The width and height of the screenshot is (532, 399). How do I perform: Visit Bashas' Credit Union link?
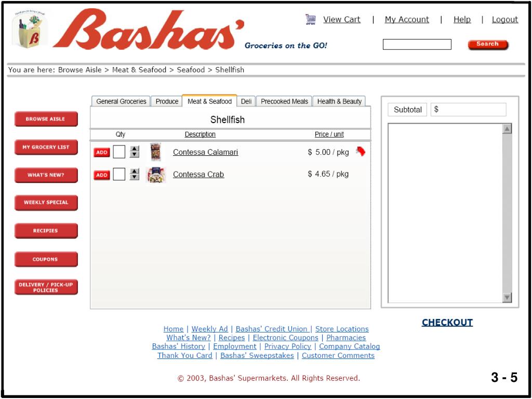(272, 329)
